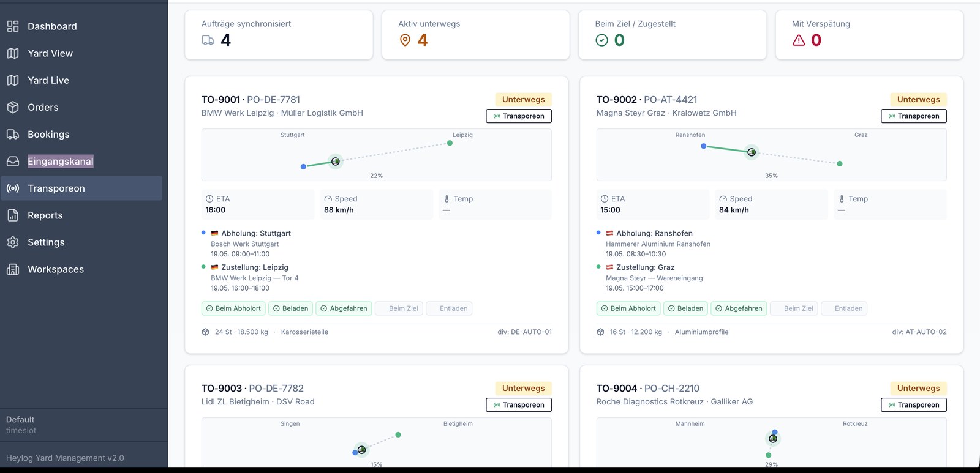Viewport: 980px width, 473px height.
Task: Click the Transporeon badge on TO-9002
Action: [x=914, y=116]
